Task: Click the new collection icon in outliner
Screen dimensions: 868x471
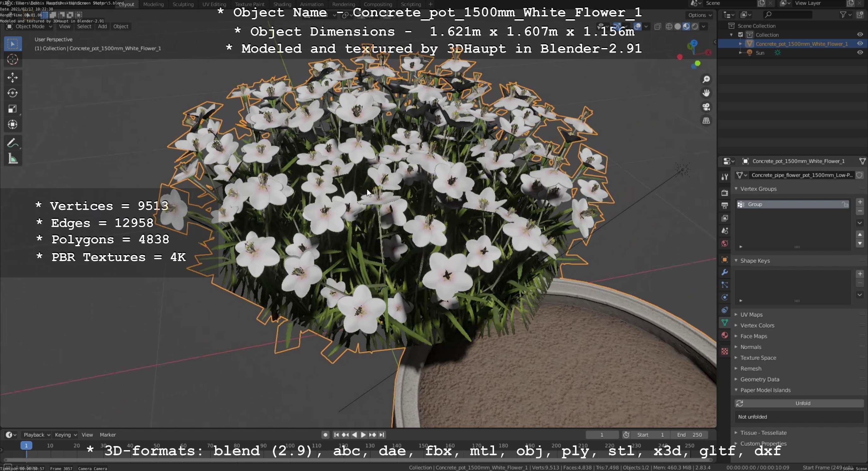Action: tap(860, 15)
